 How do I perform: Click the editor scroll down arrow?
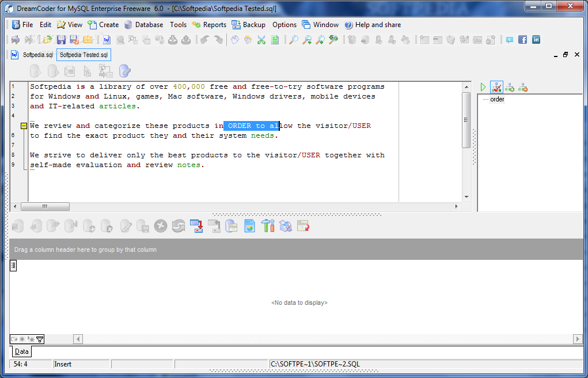point(466,196)
